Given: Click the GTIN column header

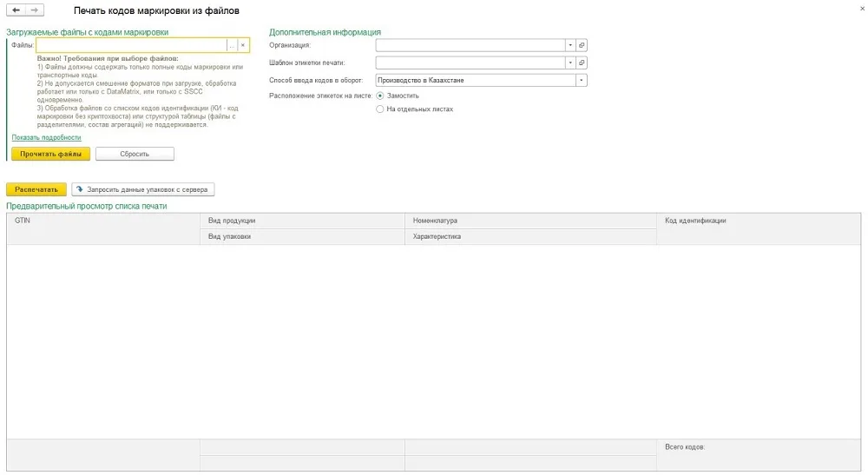Looking at the screenshot, I should click(103, 228).
